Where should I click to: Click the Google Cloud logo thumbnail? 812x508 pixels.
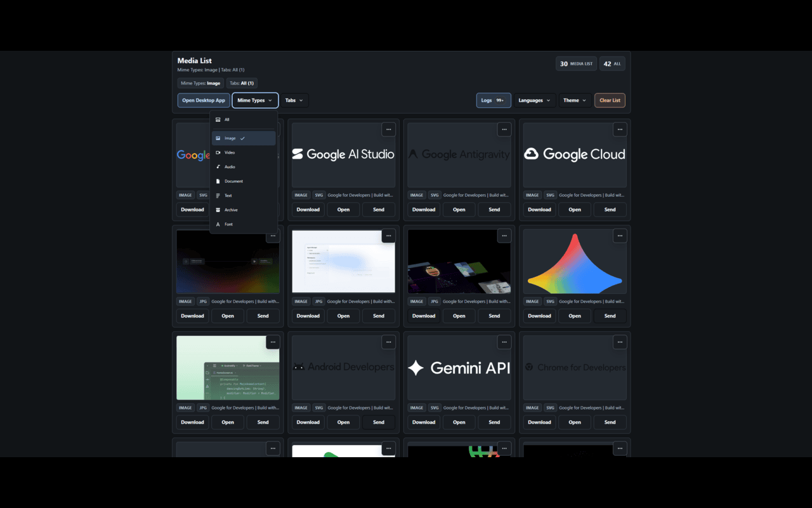(575, 154)
